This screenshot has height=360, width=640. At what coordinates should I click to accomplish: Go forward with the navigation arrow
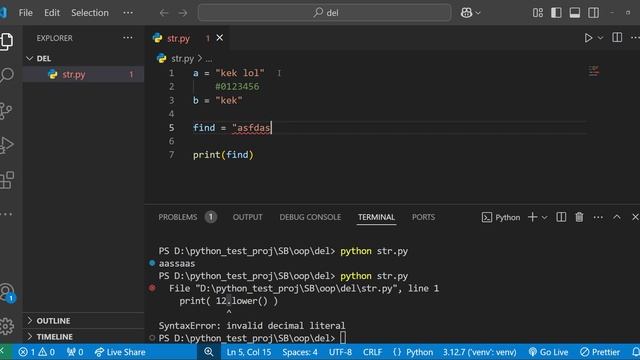(183, 13)
